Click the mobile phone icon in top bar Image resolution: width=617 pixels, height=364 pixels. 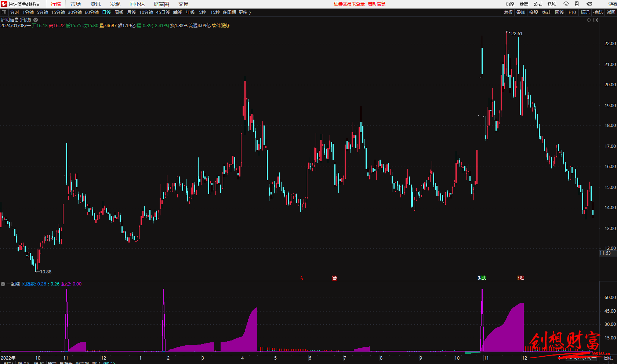pyautogui.click(x=577, y=4)
